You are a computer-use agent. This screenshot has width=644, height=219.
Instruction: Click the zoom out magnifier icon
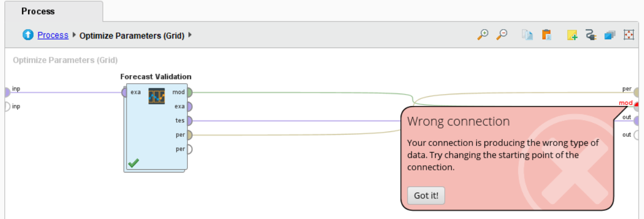(502, 35)
